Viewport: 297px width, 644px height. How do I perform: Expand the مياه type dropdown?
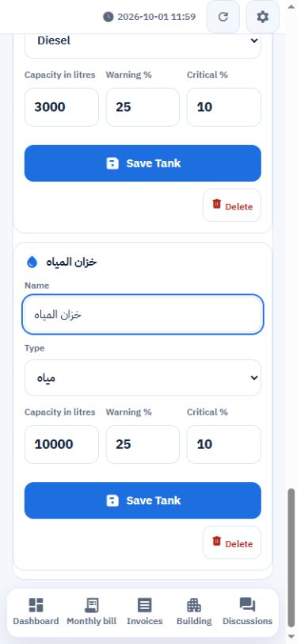(143, 378)
